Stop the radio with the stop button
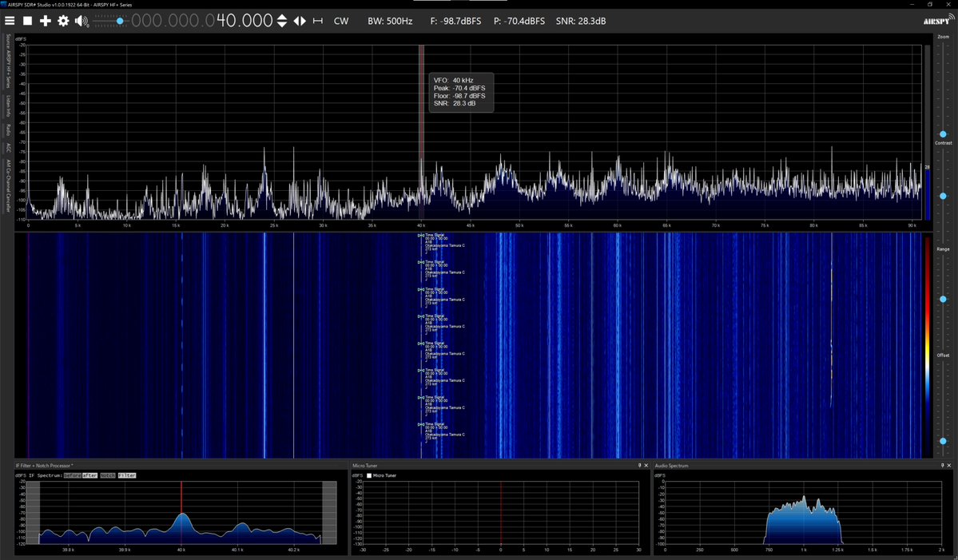958x560 pixels. click(x=27, y=21)
